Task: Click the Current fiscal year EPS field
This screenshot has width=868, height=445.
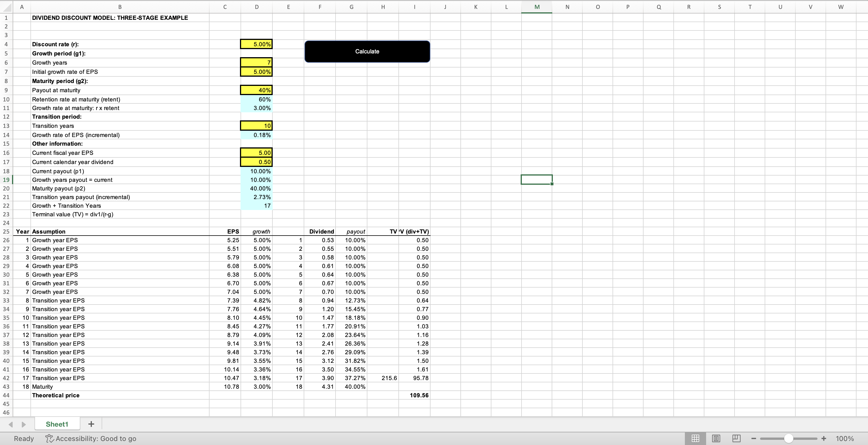Action: pos(256,153)
